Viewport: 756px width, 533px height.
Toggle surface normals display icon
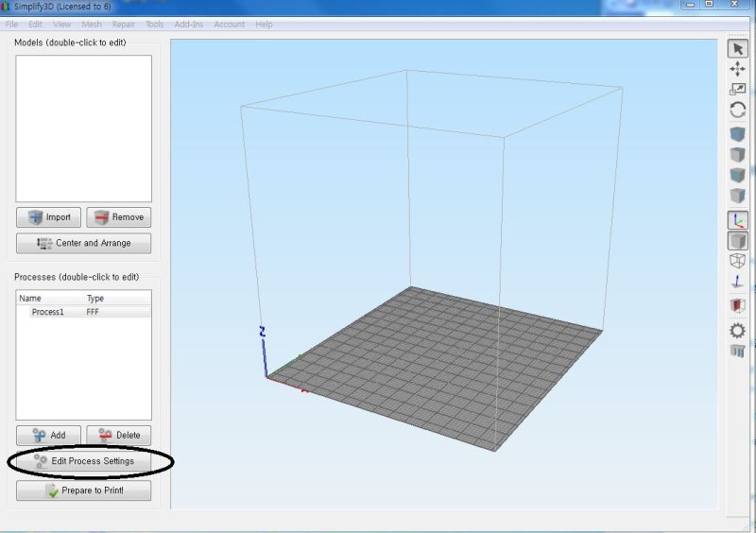point(737,282)
